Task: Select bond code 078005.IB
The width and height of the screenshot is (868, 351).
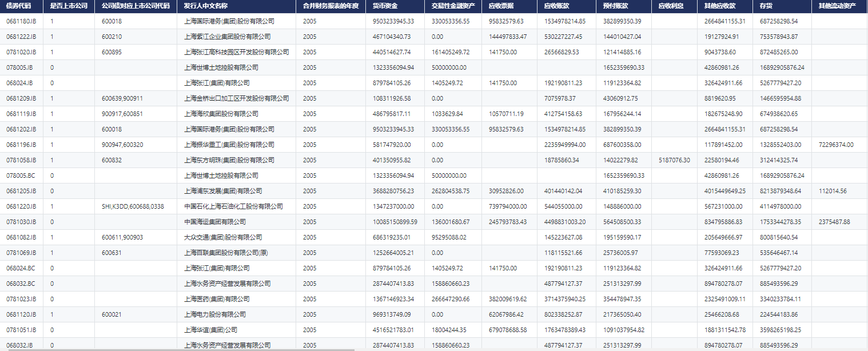Action: (x=19, y=67)
